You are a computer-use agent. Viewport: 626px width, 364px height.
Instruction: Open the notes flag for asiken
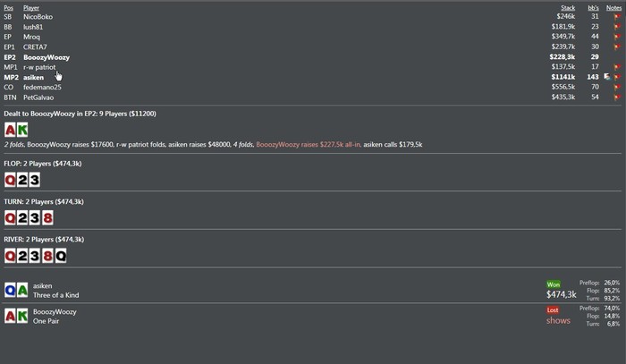pos(617,77)
